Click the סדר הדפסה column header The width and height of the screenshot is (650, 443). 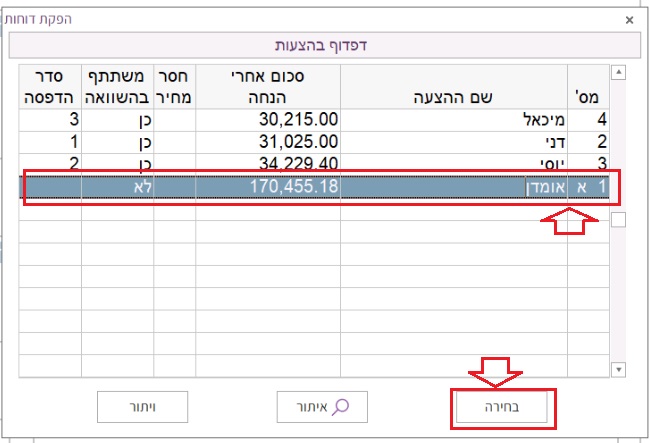[x=50, y=87]
